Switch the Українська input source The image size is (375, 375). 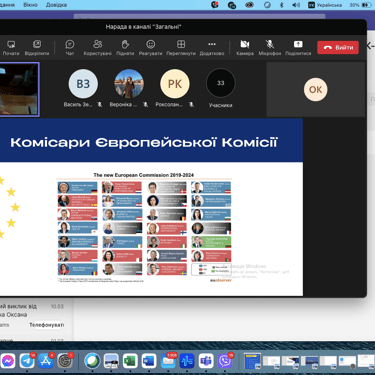[x=325, y=5]
